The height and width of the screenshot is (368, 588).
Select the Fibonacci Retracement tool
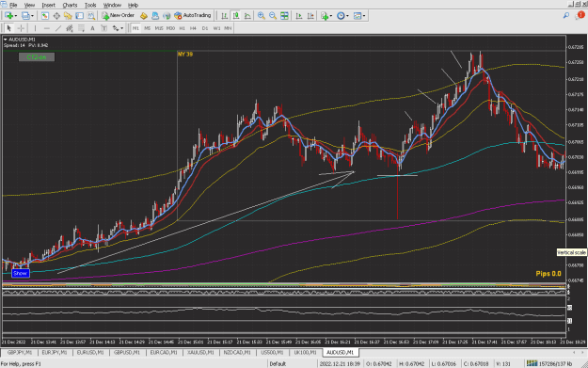pos(81,28)
